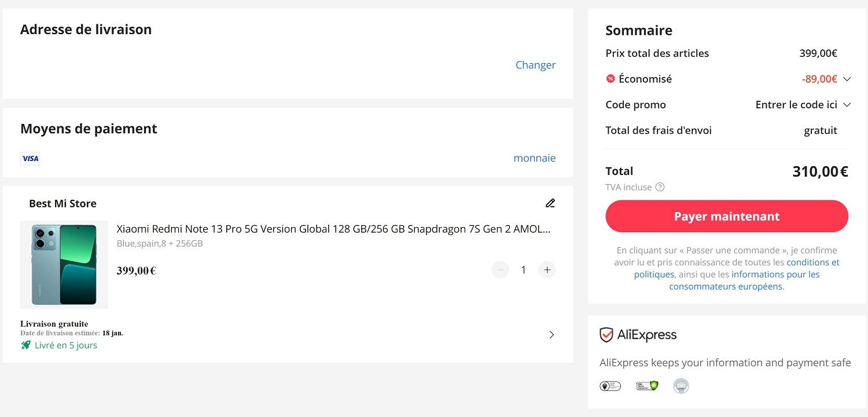868x417 pixels.
Task: Click the Blue,spain,8 + 256GB variant text
Action: [x=160, y=244]
